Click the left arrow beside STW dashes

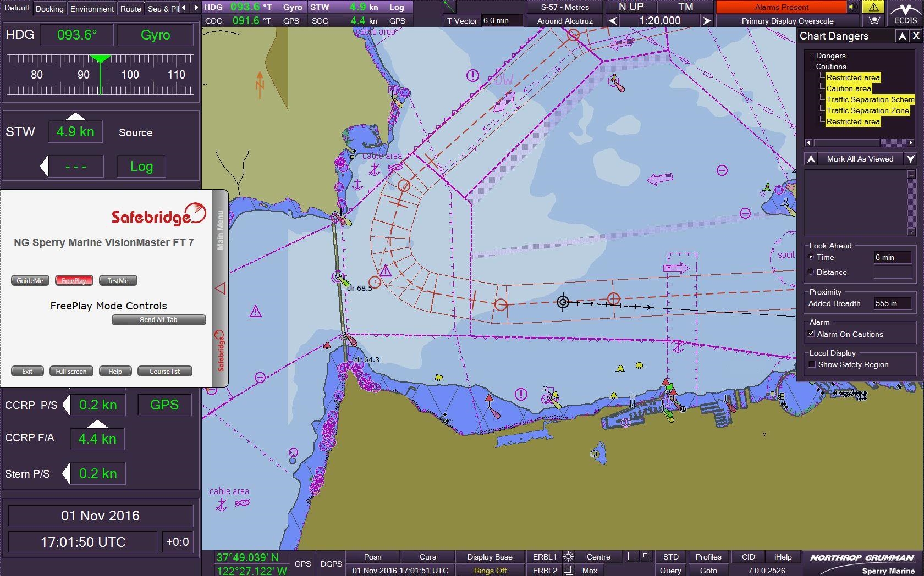pyautogui.click(x=44, y=166)
